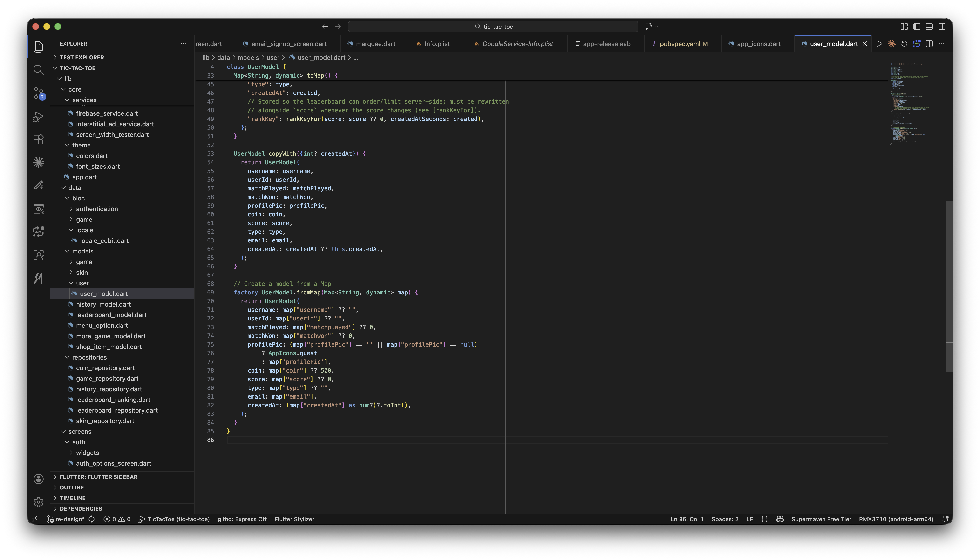Screen dimensions: 980x560
Task: Toggle githd: Express Off in status bar
Action: tap(242, 519)
